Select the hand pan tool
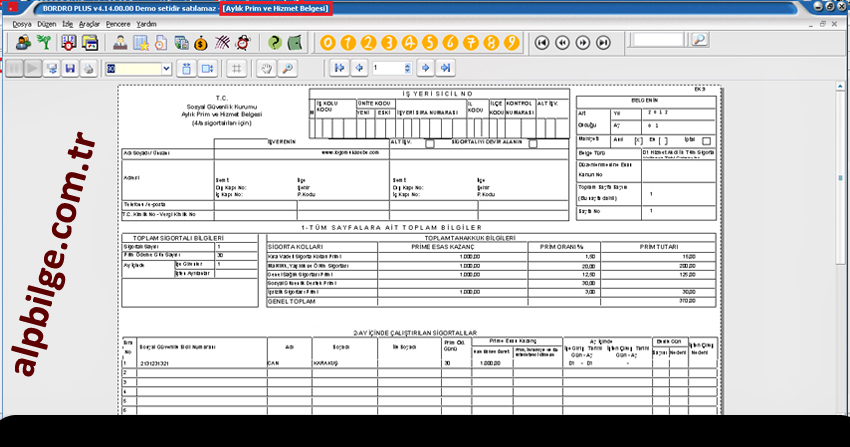 [x=266, y=68]
